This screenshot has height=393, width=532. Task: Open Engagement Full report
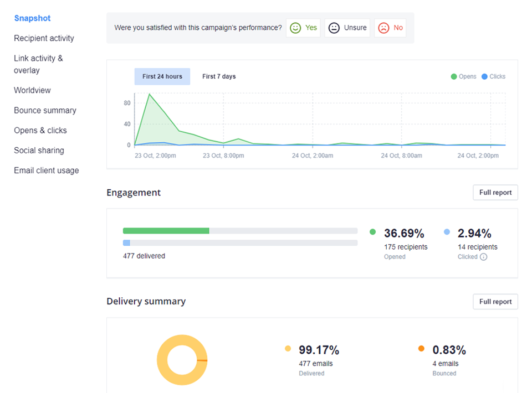495,193
